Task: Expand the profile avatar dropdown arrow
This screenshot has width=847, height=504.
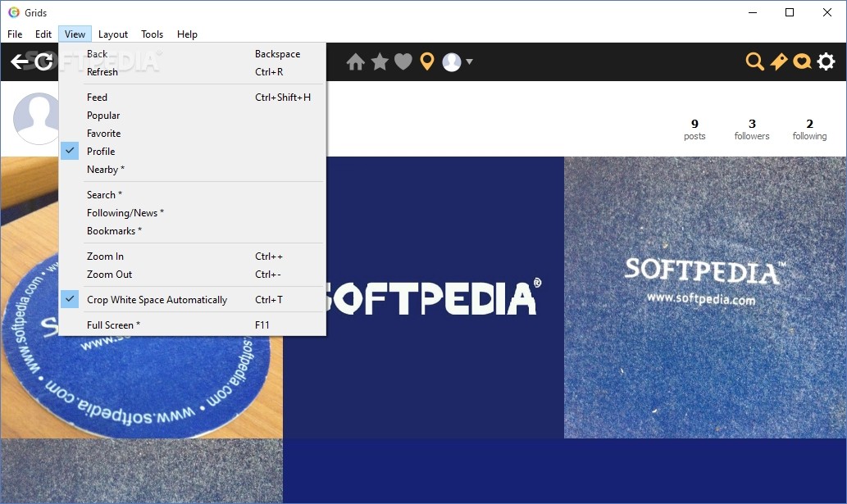Action: [x=469, y=61]
